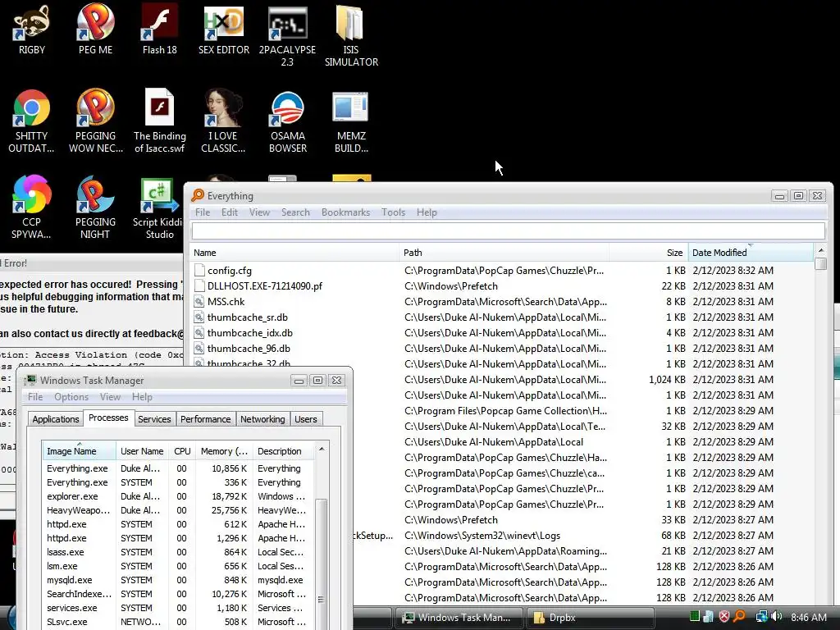Switch to Services tab
The height and width of the screenshot is (630, 840).
tap(154, 419)
